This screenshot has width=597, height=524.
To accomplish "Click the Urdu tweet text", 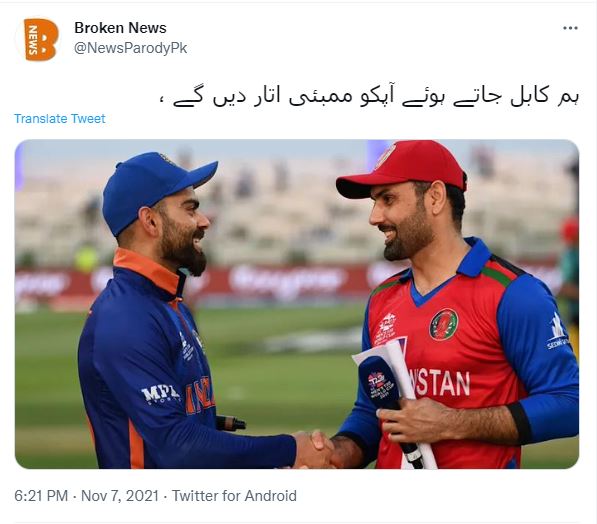I will [369, 96].
